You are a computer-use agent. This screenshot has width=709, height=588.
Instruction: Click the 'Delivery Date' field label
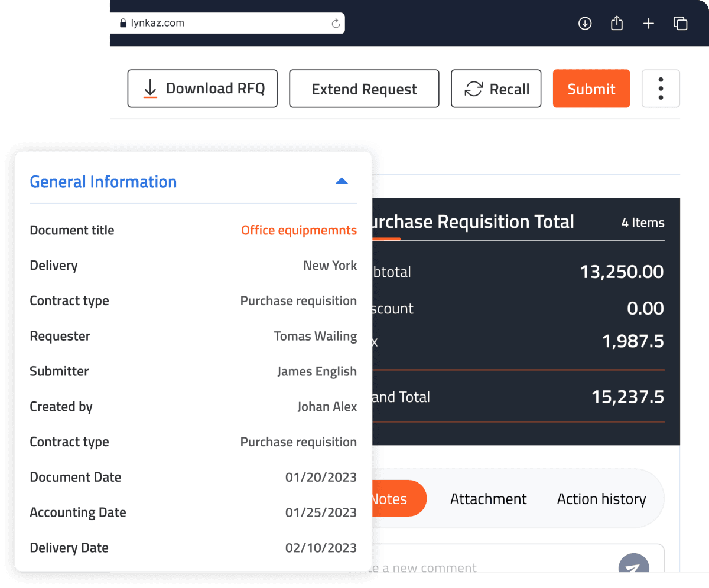coord(69,548)
